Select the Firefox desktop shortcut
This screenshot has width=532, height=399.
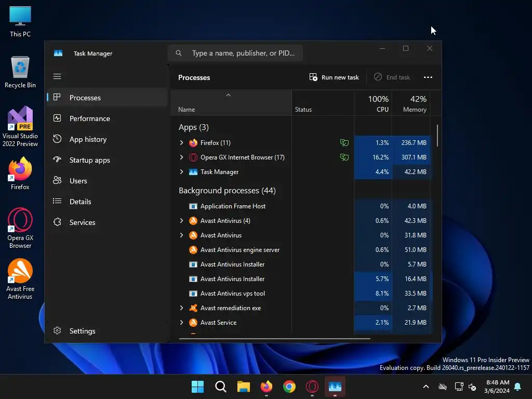(20, 174)
